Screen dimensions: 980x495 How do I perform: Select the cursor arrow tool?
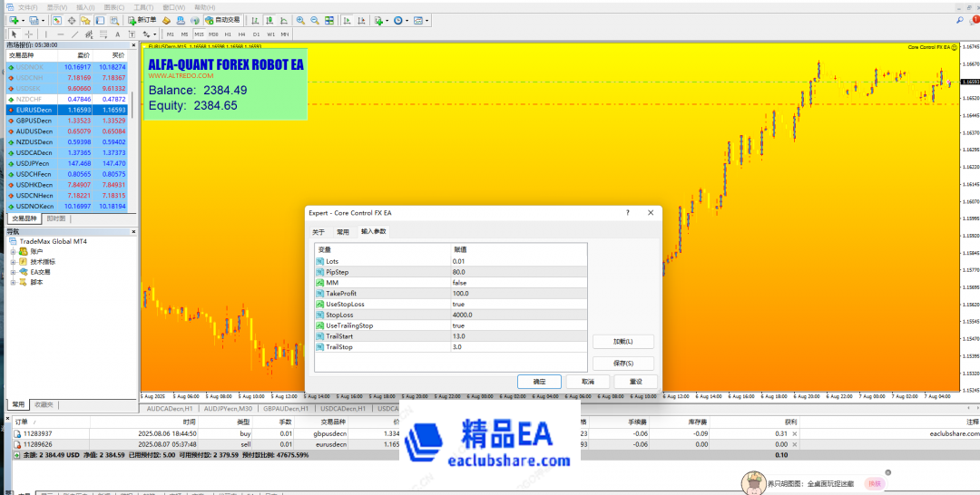click(14, 34)
